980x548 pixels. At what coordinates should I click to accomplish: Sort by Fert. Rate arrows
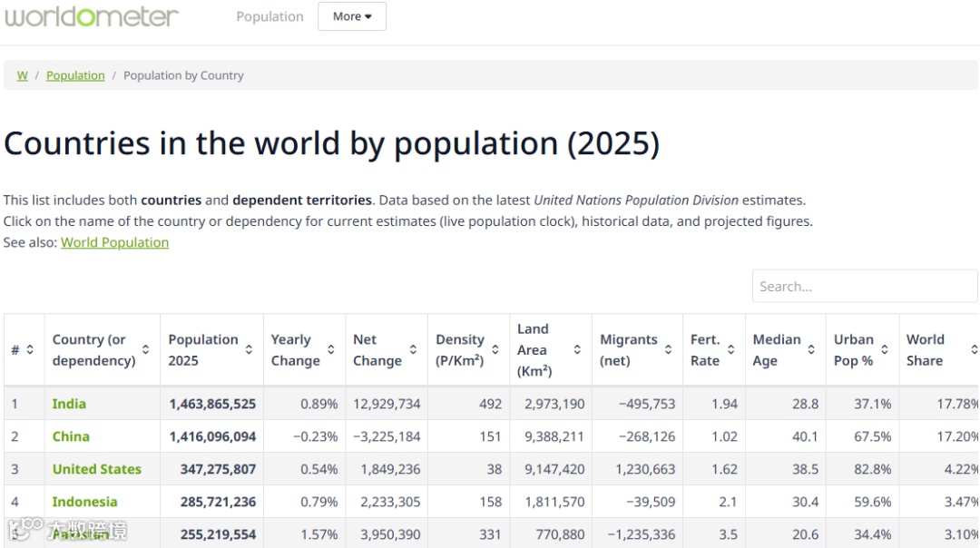(731, 350)
